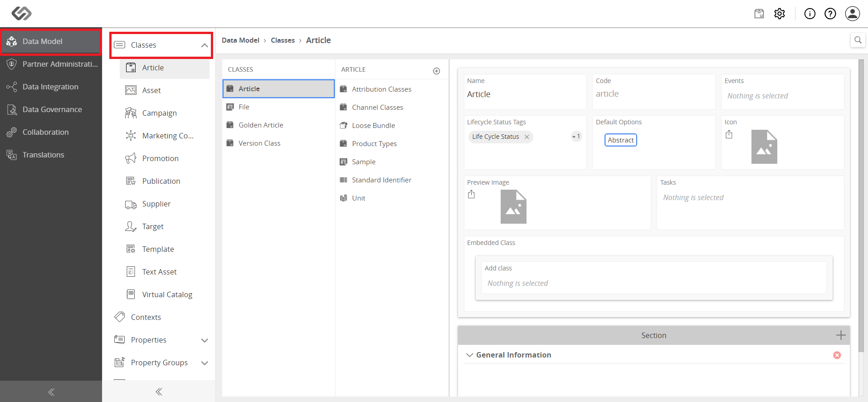Select Publication class in submenu
The height and width of the screenshot is (402, 868).
pyautogui.click(x=165, y=181)
